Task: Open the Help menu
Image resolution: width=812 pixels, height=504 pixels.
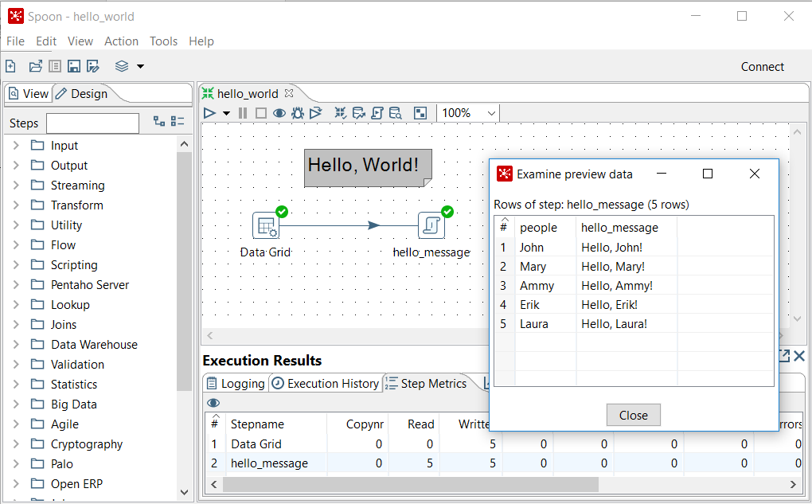Action: 201,41
